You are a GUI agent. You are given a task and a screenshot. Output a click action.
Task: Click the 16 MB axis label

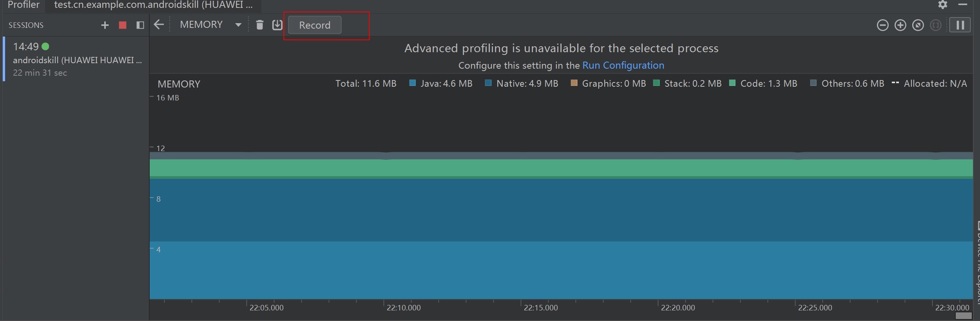(x=167, y=98)
